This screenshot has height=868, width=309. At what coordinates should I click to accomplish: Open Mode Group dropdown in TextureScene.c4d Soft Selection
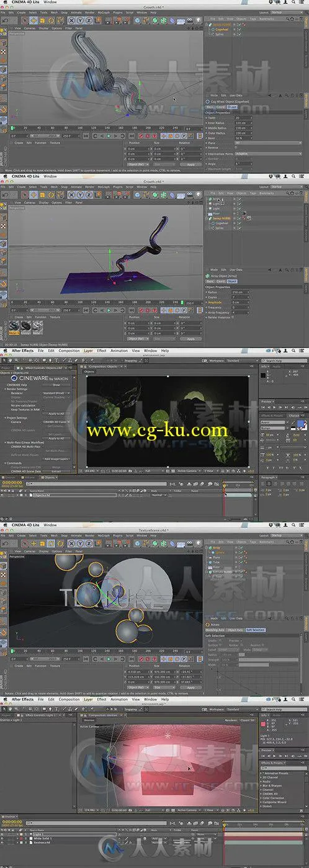(259, 650)
